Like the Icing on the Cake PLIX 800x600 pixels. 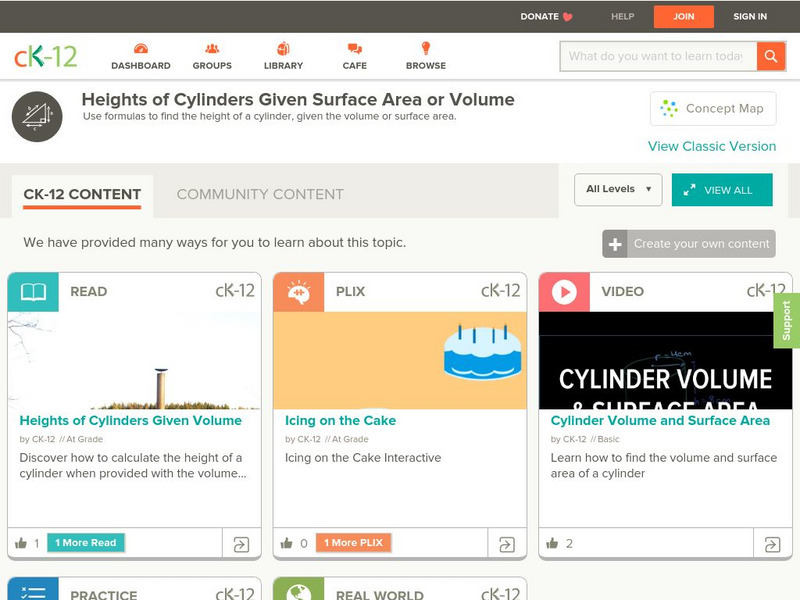[x=287, y=543]
